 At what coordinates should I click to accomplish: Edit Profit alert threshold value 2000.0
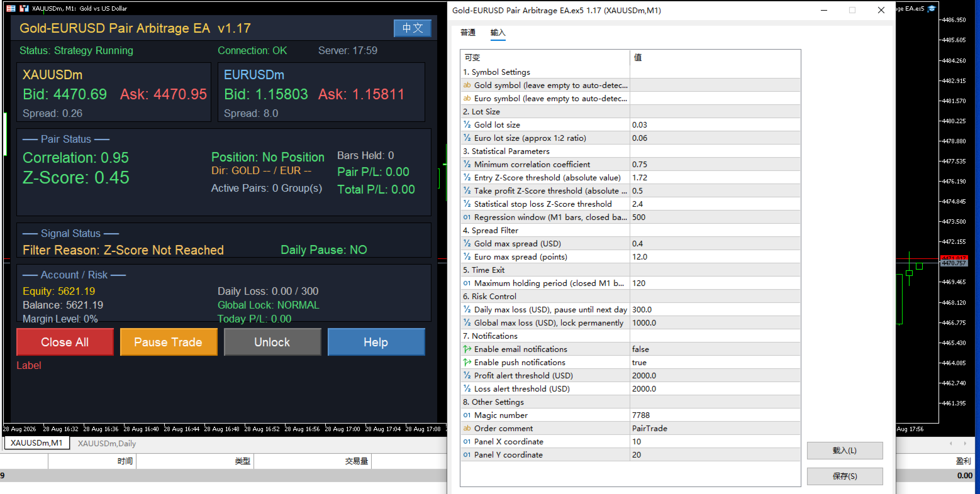point(715,375)
